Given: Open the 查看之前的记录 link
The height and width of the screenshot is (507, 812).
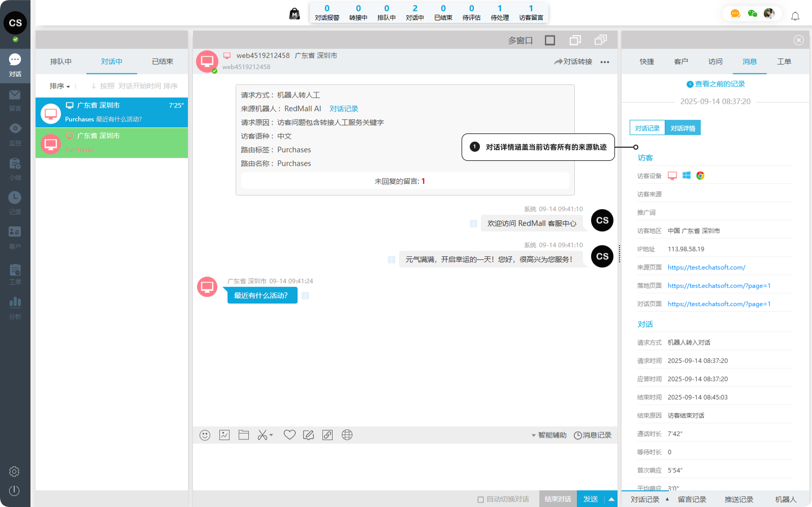Looking at the screenshot, I should 716,84.
